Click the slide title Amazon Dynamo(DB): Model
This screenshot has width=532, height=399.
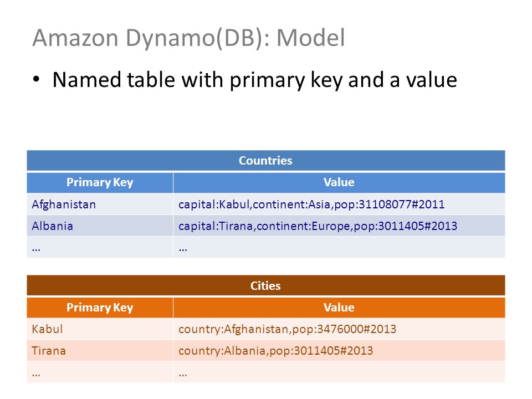[x=188, y=38]
